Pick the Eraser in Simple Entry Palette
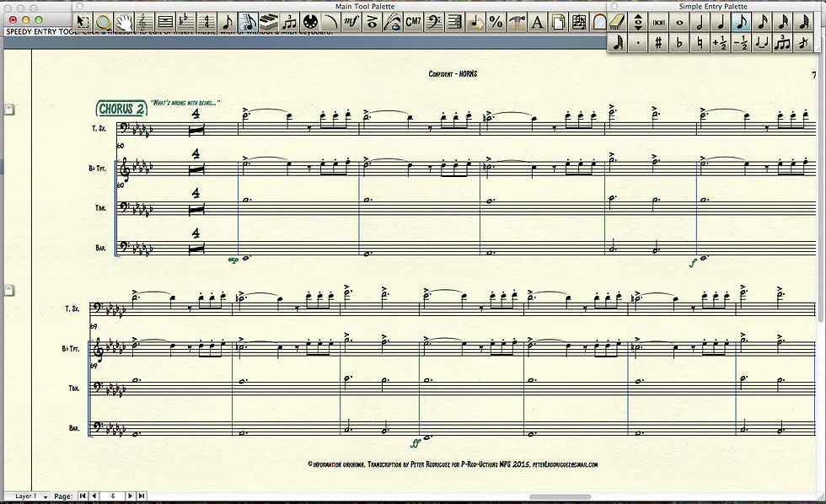The height and width of the screenshot is (504, 826). tap(617, 22)
